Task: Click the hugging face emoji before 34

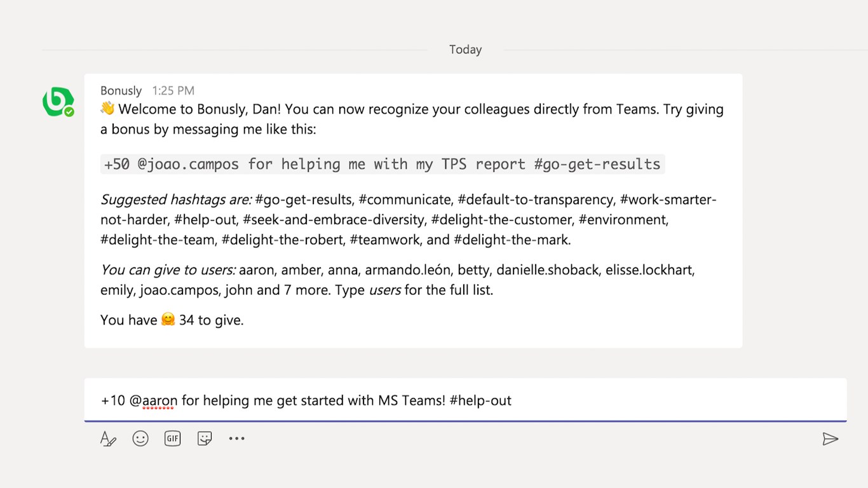Action: click(168, 320)
